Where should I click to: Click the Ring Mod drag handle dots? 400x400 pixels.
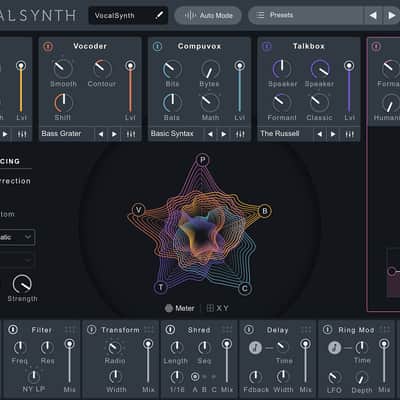tap(385, 330)
